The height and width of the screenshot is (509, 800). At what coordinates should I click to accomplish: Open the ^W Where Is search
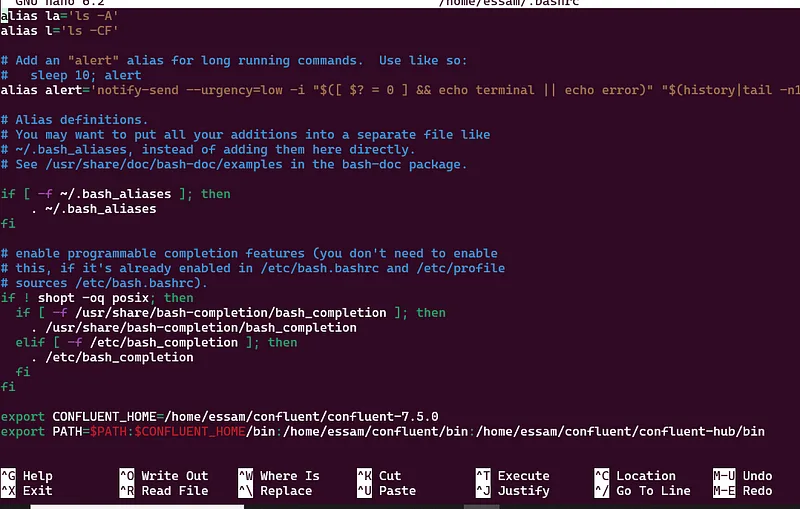pos(278,476)
